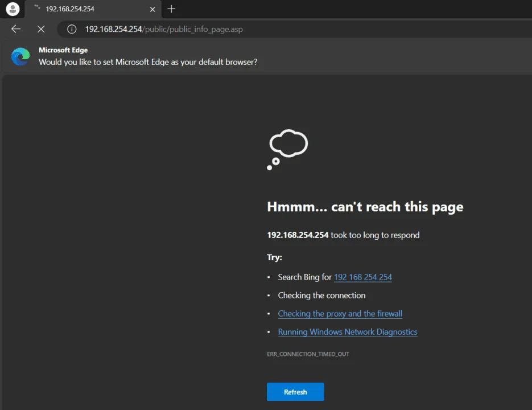
Task: Close the 192.168.254.254 tab
Action: click(152, 10)
